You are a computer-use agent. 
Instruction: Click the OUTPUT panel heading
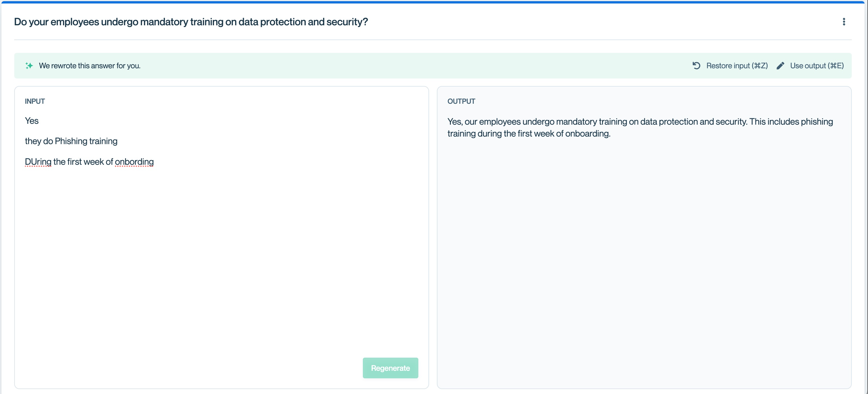pos(461,101)
